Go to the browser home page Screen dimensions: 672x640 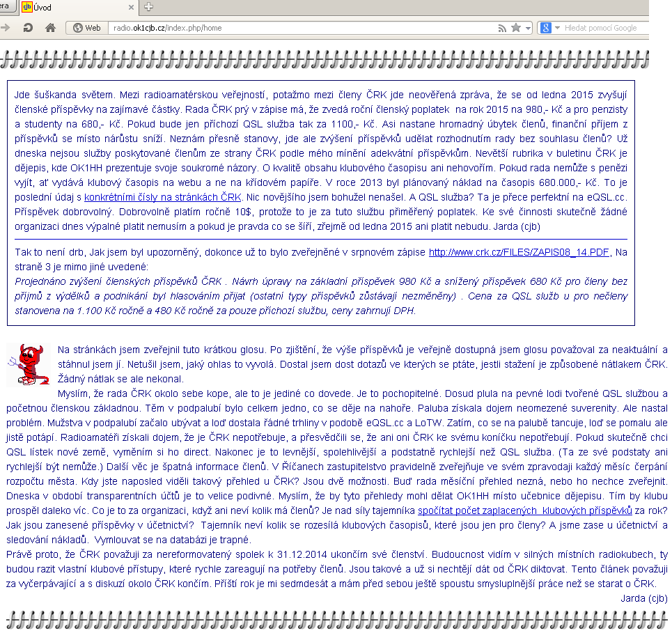[x=50, y=28]
